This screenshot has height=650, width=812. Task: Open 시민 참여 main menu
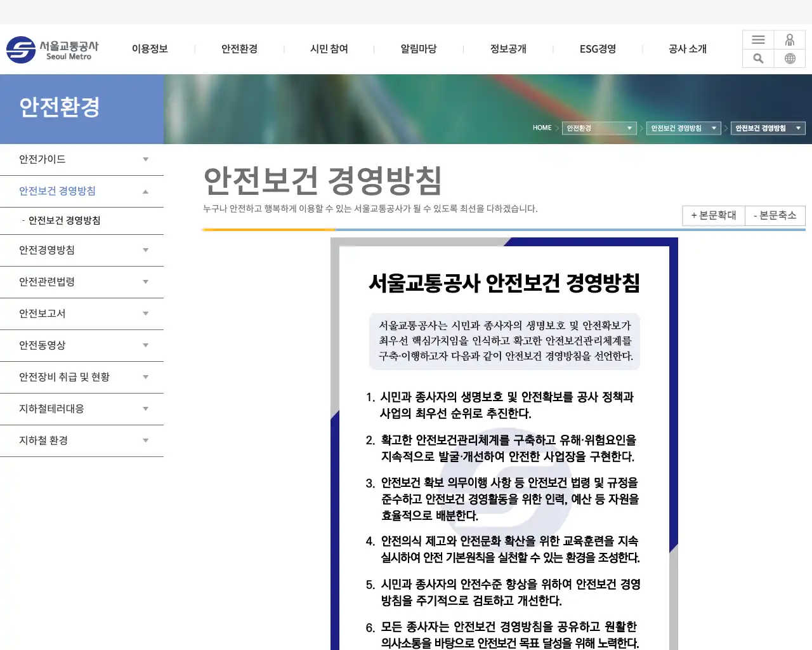[329, 49]
